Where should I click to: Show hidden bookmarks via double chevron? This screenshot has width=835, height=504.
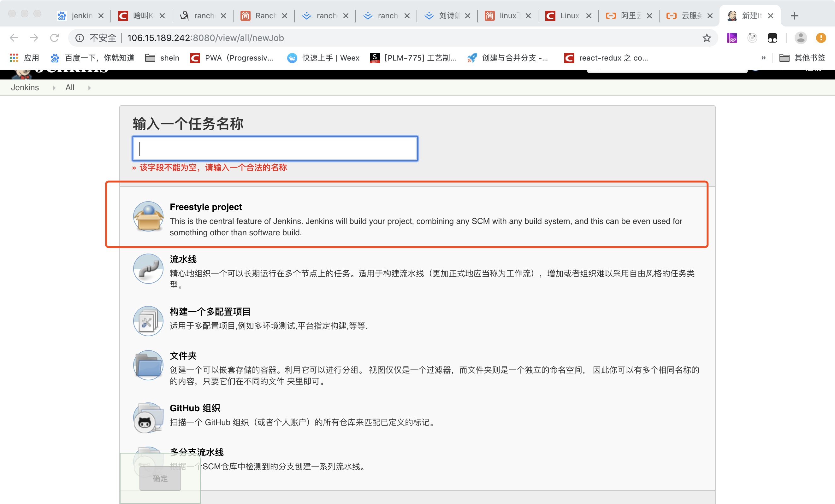[x=763, y=58]
